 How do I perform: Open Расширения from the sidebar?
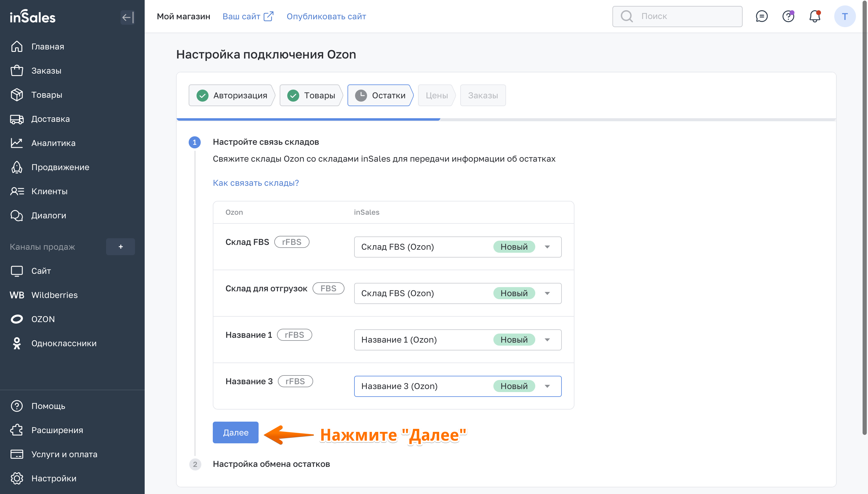coord(57,430)
